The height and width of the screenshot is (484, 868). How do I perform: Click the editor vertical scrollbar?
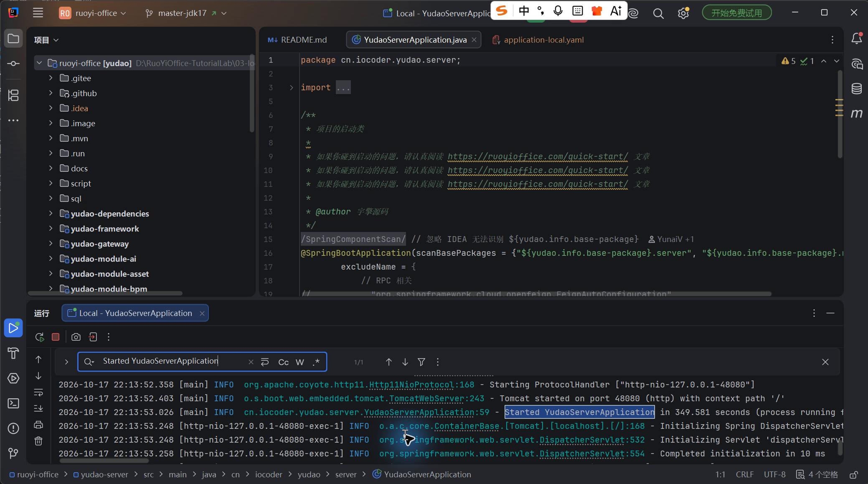(840, 114)
